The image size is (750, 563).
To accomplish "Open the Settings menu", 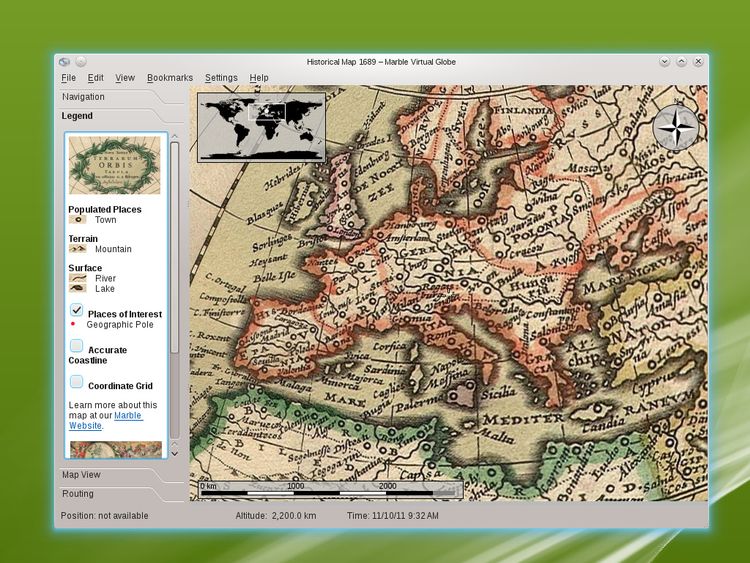I will tap(221, 78).
